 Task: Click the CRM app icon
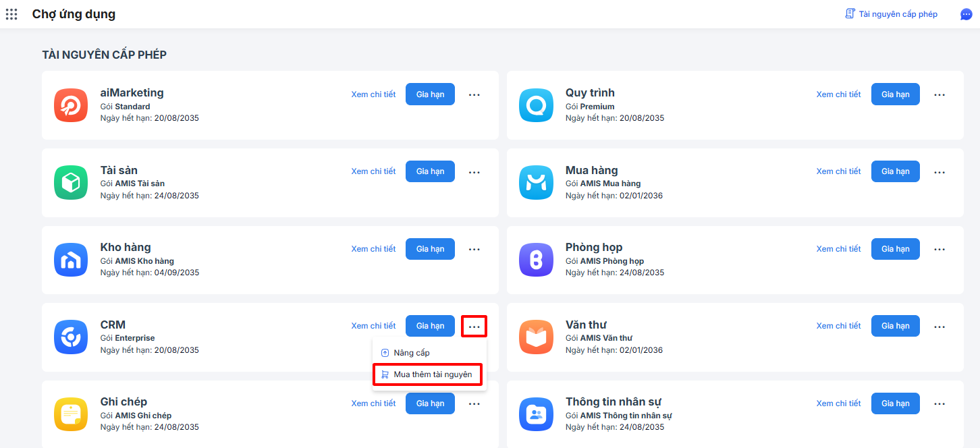[71, 337]
